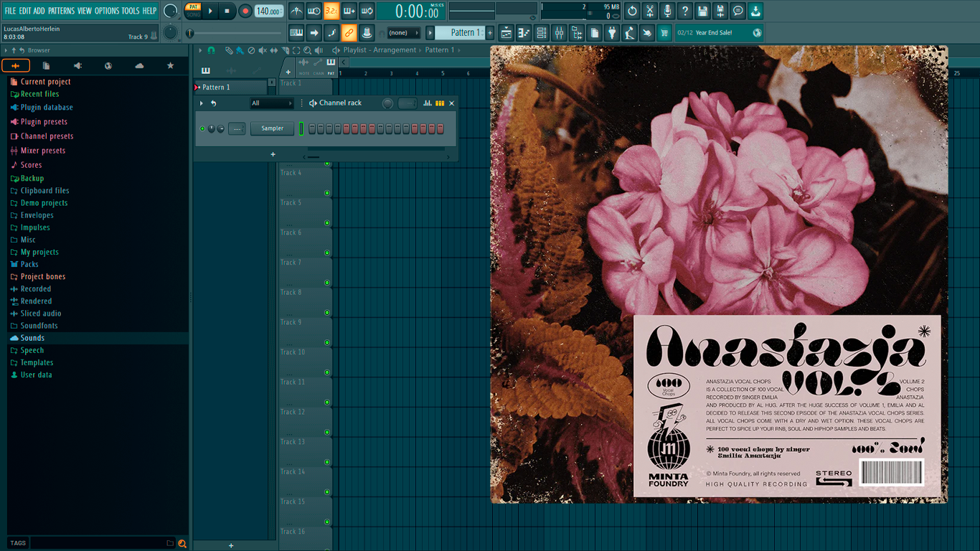Open the Channel rack 'All' filter dropdown
This screenshot has height=551, width=980.
click(x=271, y=103)
